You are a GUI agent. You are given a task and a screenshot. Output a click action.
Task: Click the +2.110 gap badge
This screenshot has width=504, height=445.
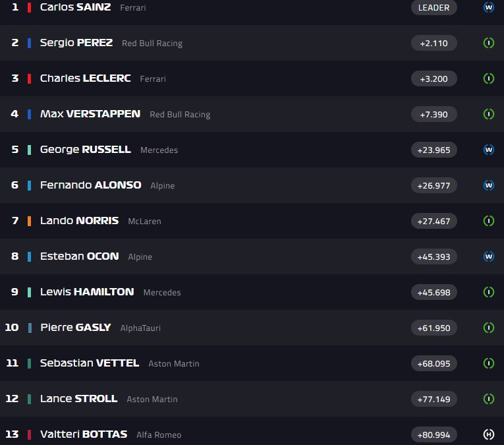pos(434,43)
